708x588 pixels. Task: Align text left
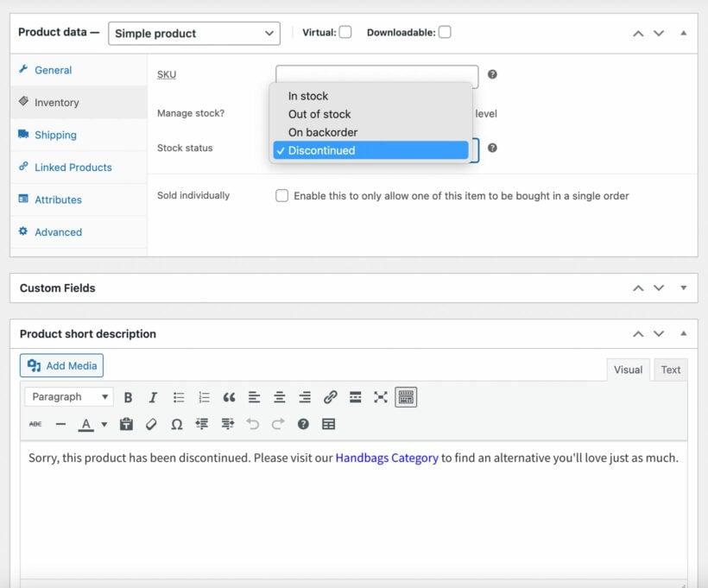click(254, 397)
